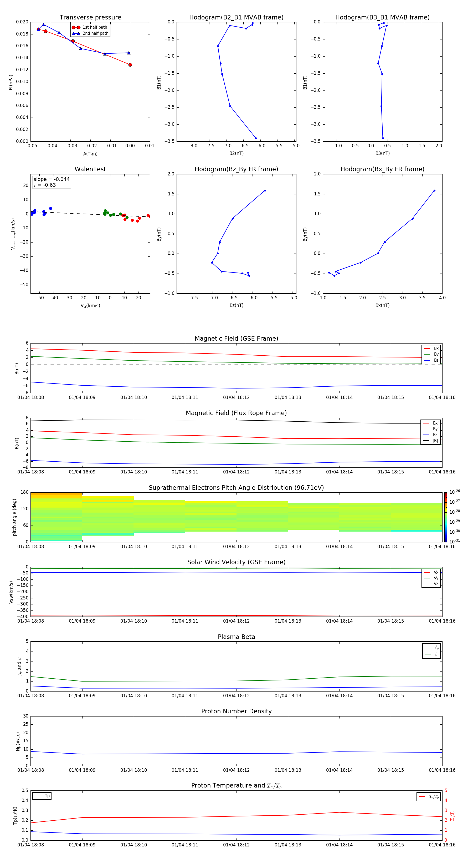The width and height of the screenshot is (473, 868).
Task: Click the 'A(T·m)' x-axis label
Action: [90, 154]
